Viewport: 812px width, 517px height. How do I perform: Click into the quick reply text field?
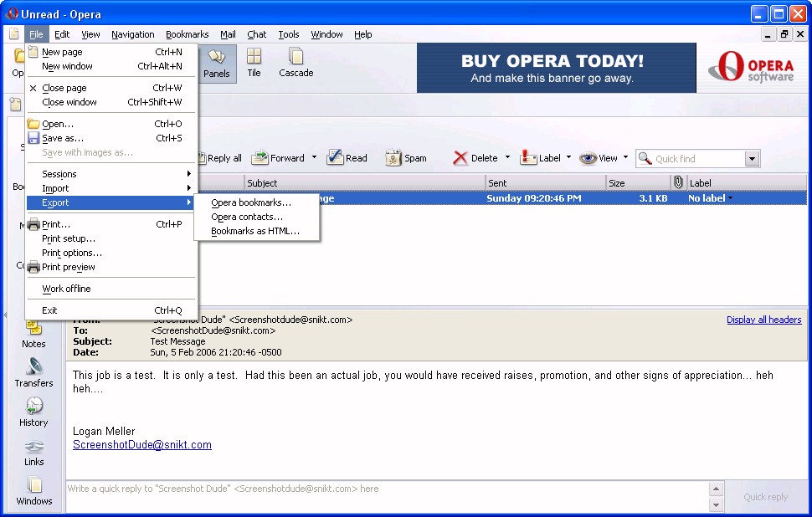pyautogui.click(x=385, y=489)
